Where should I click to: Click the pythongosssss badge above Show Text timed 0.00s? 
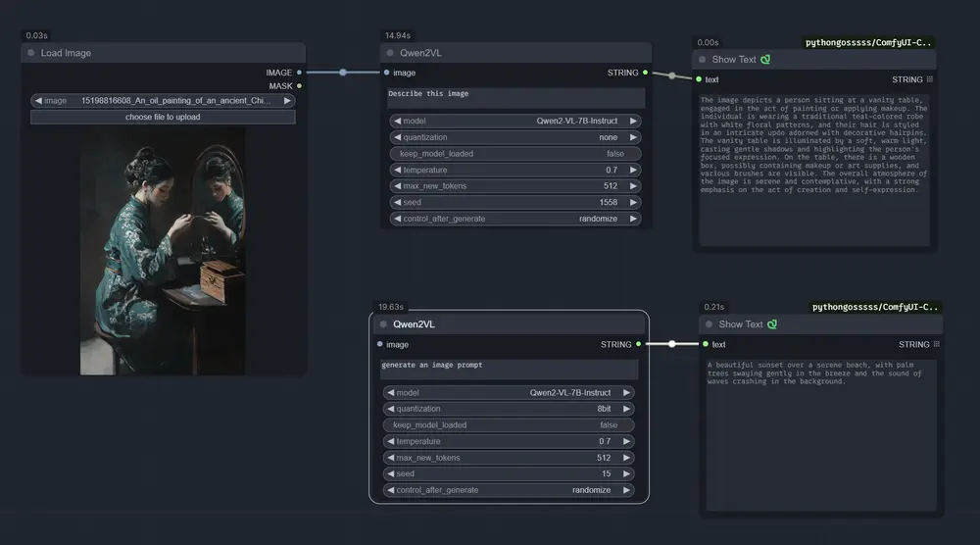868,42
